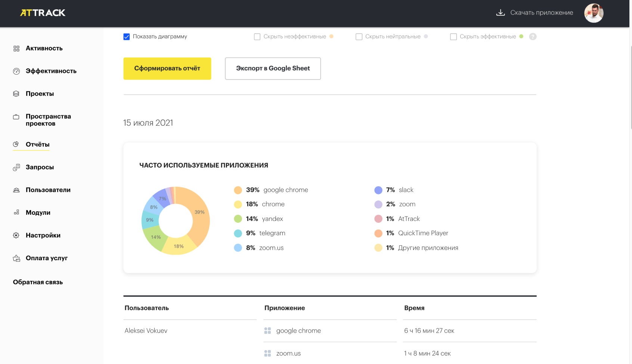Click the Приложение column header
Screen dimensions: 632x364
tap(285, 308)
